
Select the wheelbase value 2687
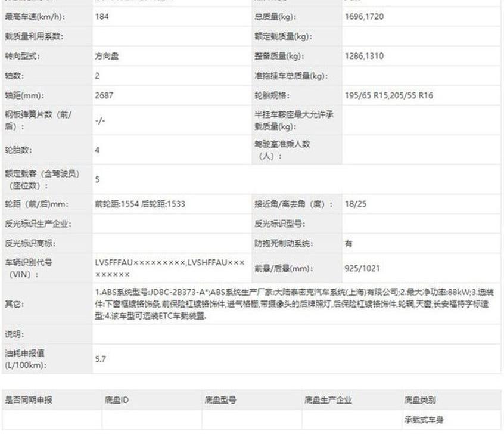104,95
